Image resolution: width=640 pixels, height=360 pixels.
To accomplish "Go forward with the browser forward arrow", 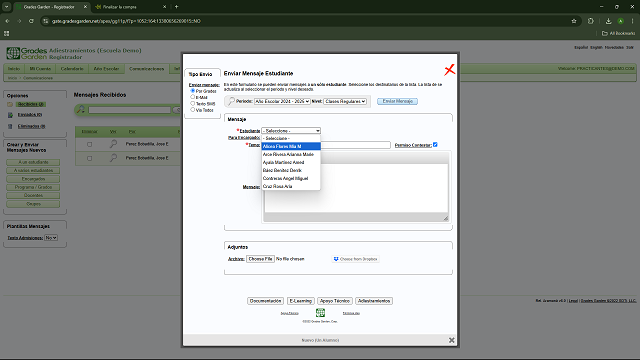I will point(19,21).
